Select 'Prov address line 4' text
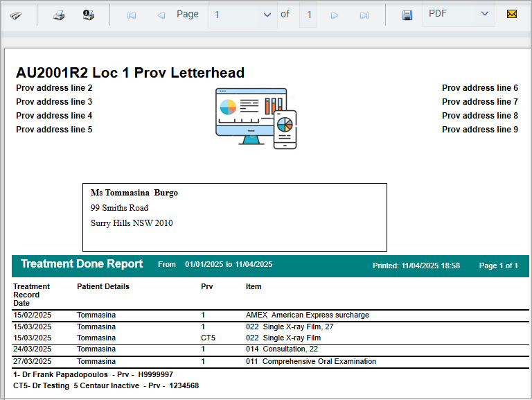Image resolution: width=532 pixels, height=400 pixels. [54, 116]
